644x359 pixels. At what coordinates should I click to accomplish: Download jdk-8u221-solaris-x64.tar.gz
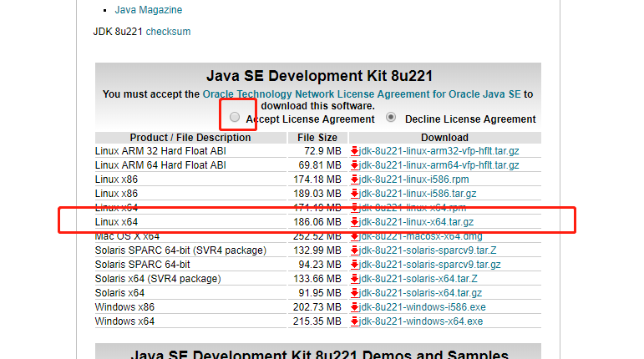[x=420, y=293]
